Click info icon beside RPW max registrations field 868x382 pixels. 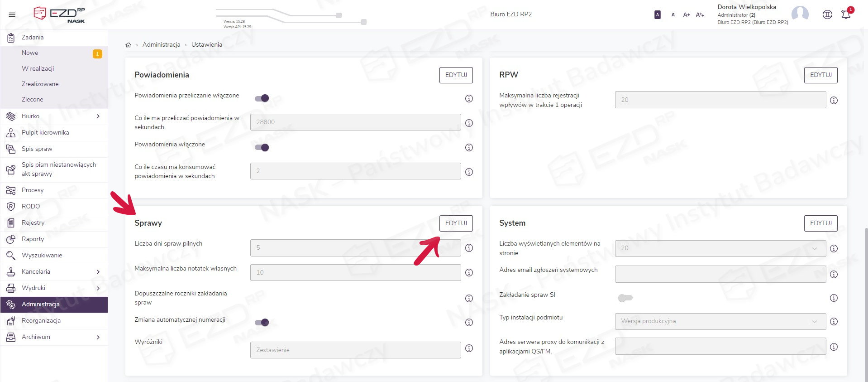point(834,100)
